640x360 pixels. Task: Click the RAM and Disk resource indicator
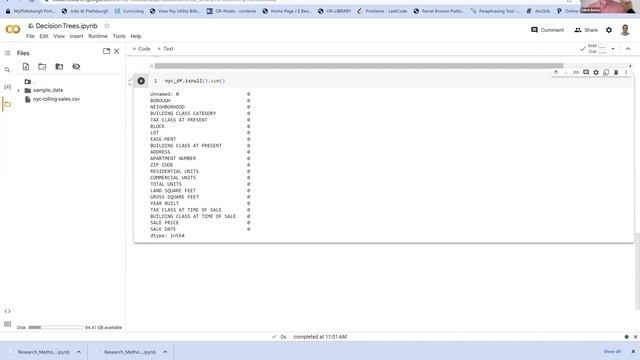597,49
